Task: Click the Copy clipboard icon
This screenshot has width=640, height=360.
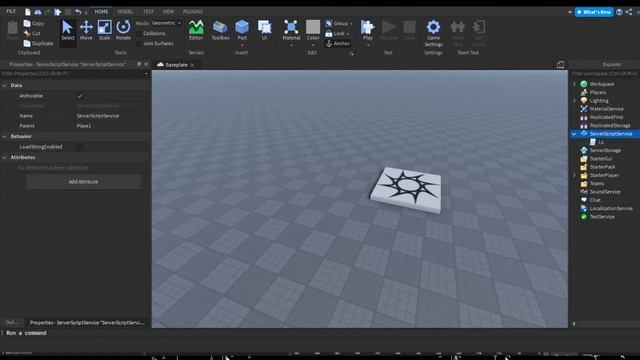Action: [27, 23]
